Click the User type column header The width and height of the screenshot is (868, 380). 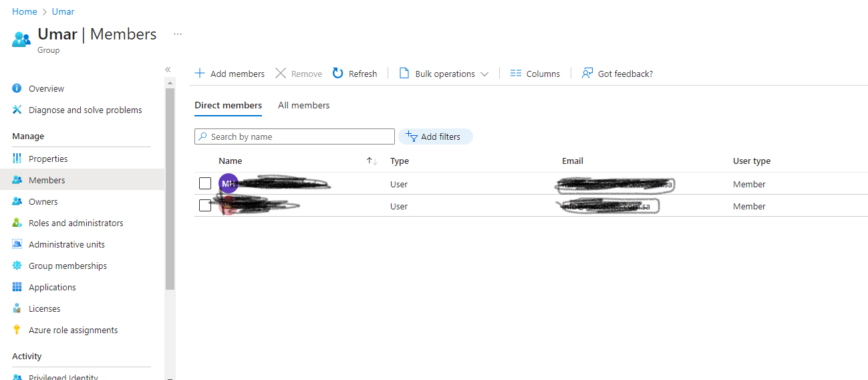(x=752, y=161)
